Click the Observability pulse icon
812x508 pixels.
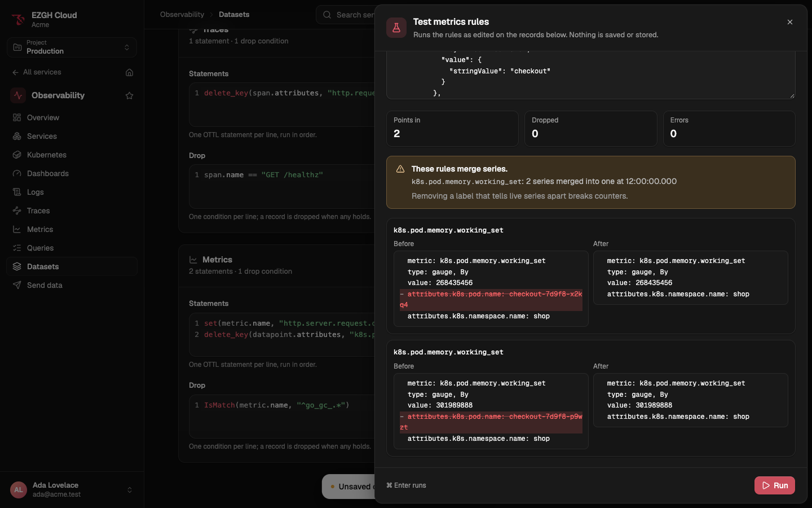tap(18, 95)
